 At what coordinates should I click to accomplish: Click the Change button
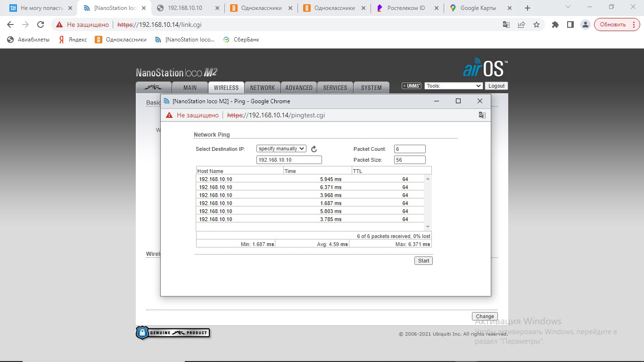point(485,316)
